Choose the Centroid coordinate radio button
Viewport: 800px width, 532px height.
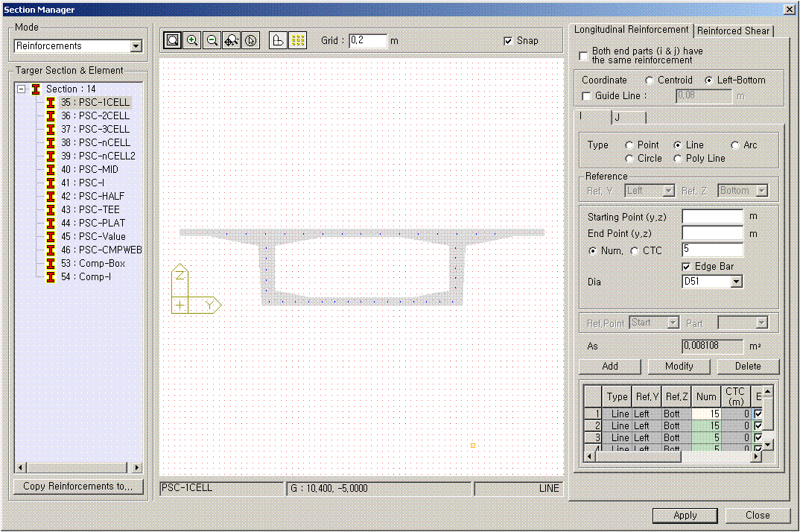click(650, 80)
